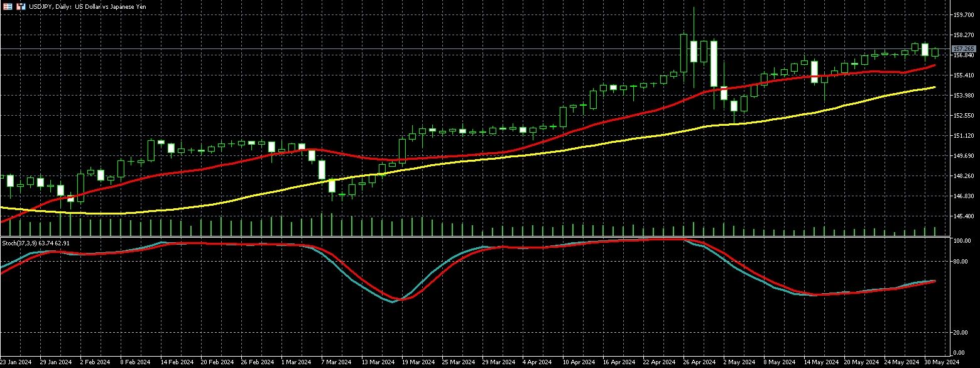Click the '19 Mar 2024' date label
Image resolution: width=980 pixels, height=368 pixels.
click(417, 362)
